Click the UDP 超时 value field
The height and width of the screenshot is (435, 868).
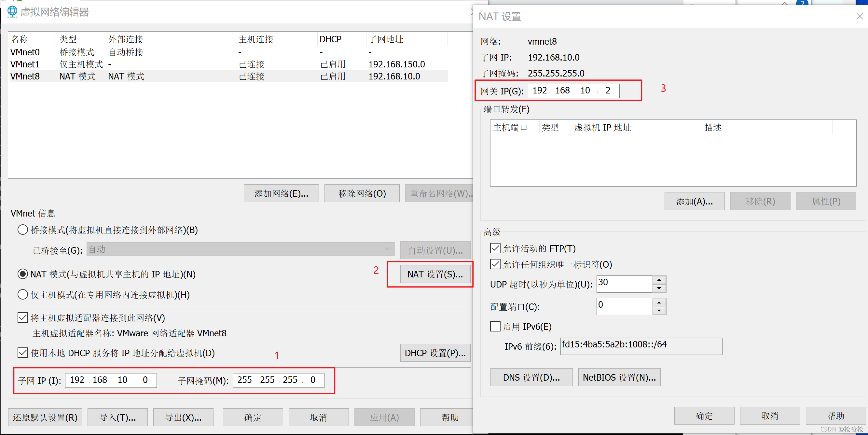click(x=624, y=284)
